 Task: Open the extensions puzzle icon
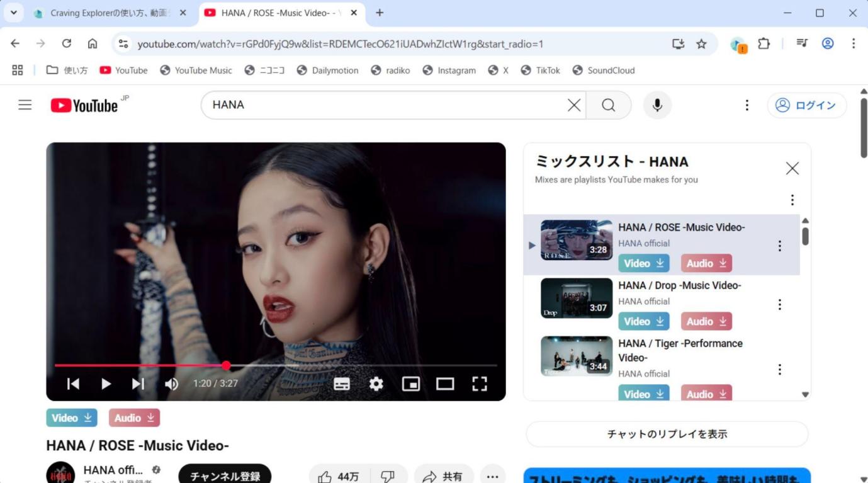coord(764,43)
